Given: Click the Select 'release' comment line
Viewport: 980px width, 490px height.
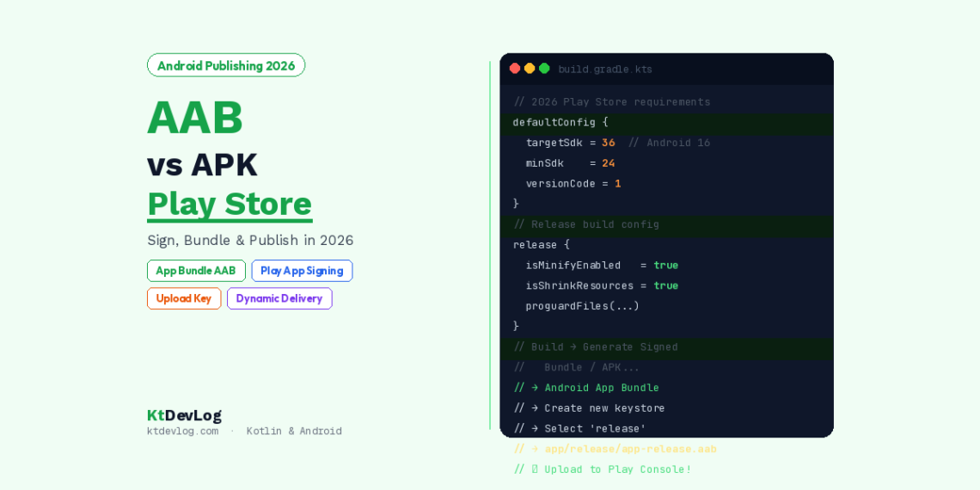Looking at the screenshot, I should (579, 429).
